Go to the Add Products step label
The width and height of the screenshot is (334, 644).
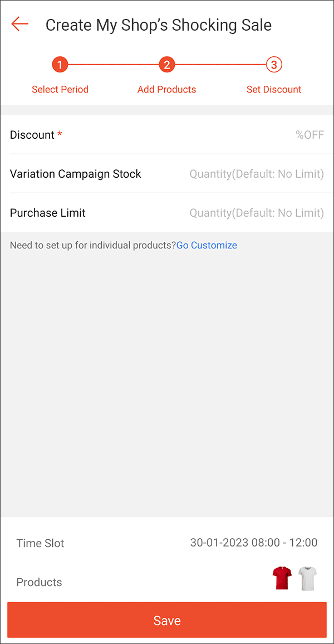166,89
